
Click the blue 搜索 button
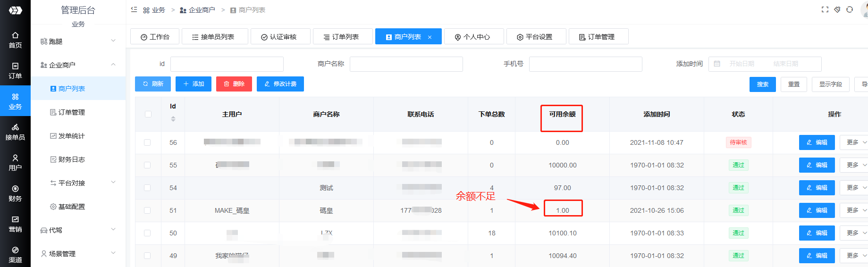(763, 84)
